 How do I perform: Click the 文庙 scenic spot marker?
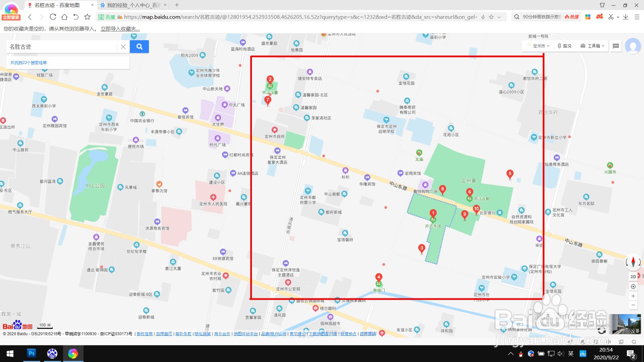pos(419,153)
